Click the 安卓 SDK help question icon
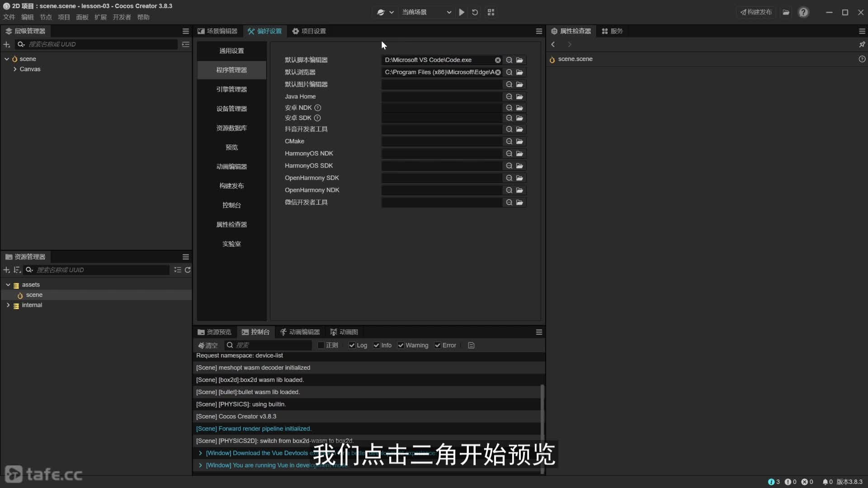The height and width of the screenshot is (488, 868). [317, 118]
